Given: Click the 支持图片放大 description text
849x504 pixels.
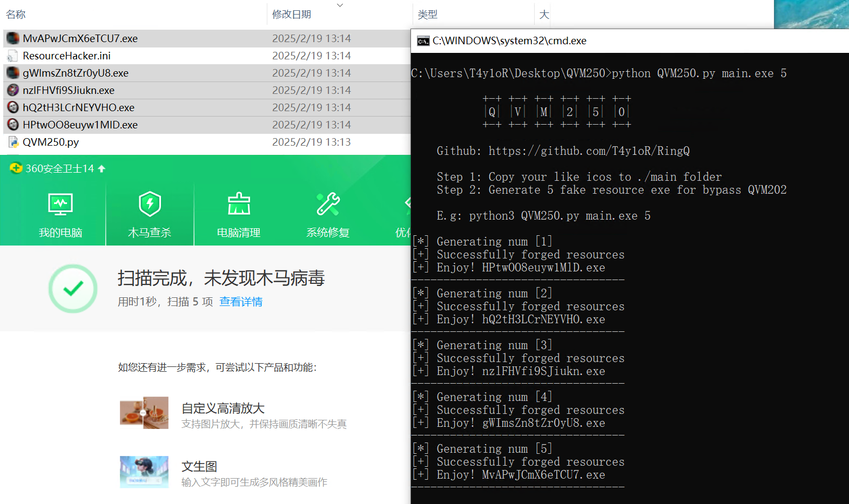Looking at the screenshot, I should click(264, 424).
